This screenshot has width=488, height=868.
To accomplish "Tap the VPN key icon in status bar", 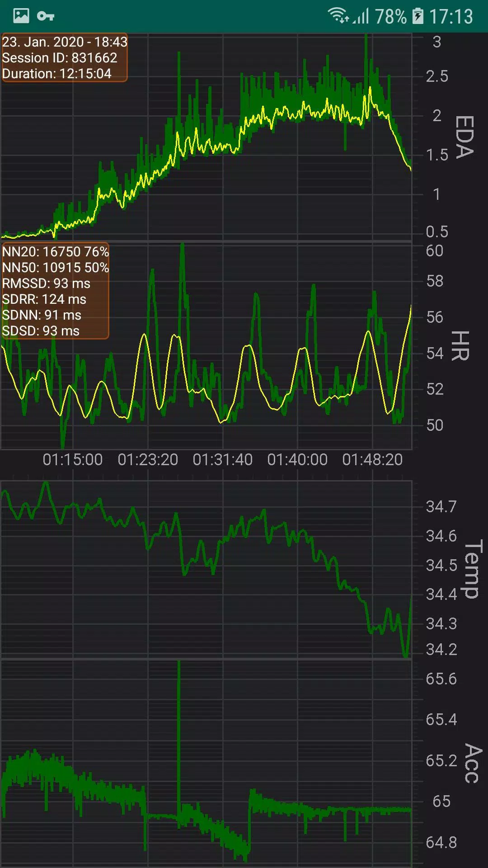I will point(46,17).
